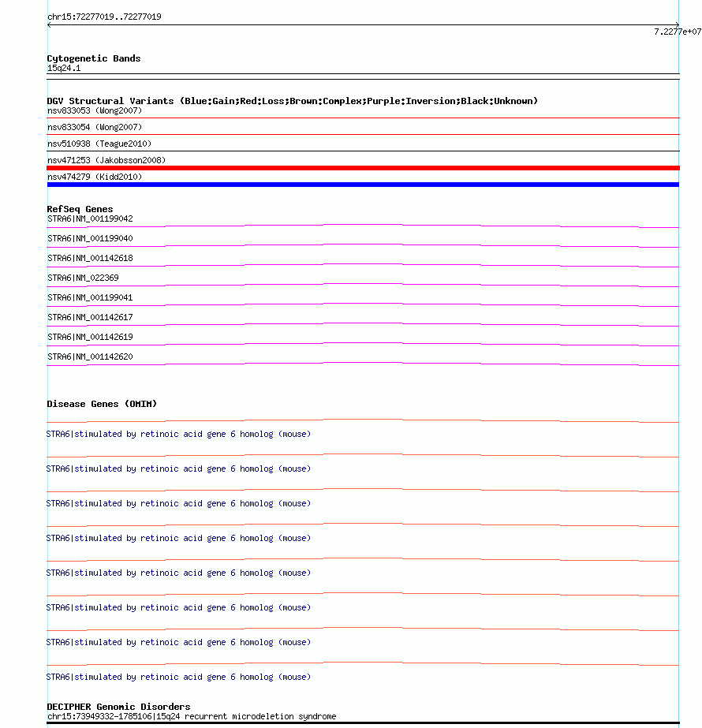
Task: Select the Cytogenetic Bands track header
Action: (x=93, y=58)
